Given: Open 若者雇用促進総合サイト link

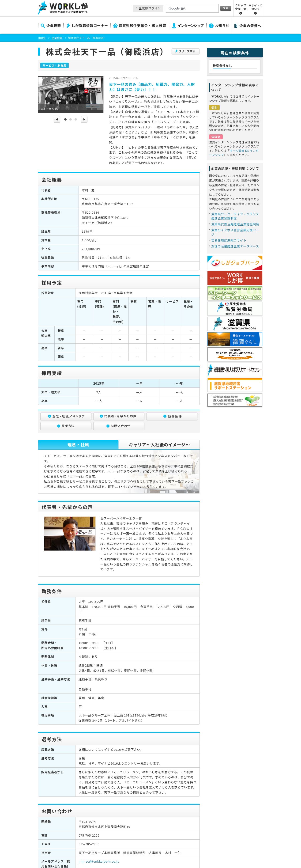Looking at the screenshot, I should [229, 240].
